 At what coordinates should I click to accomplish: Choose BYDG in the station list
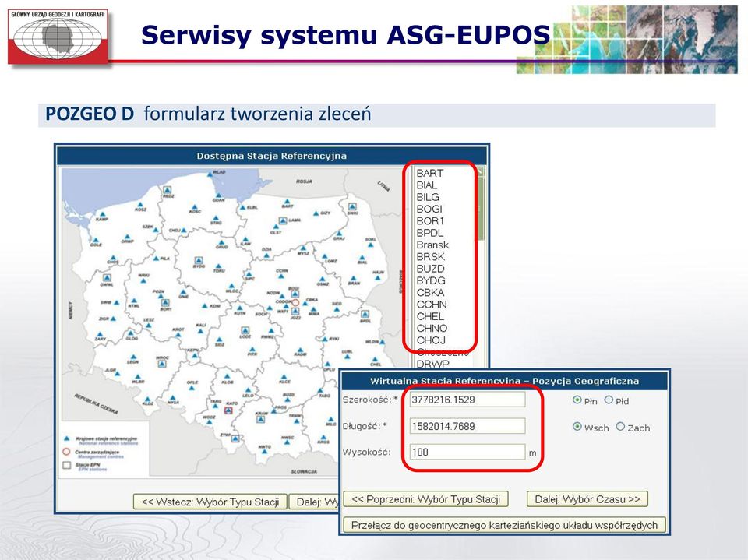click(x=431, y=280)
